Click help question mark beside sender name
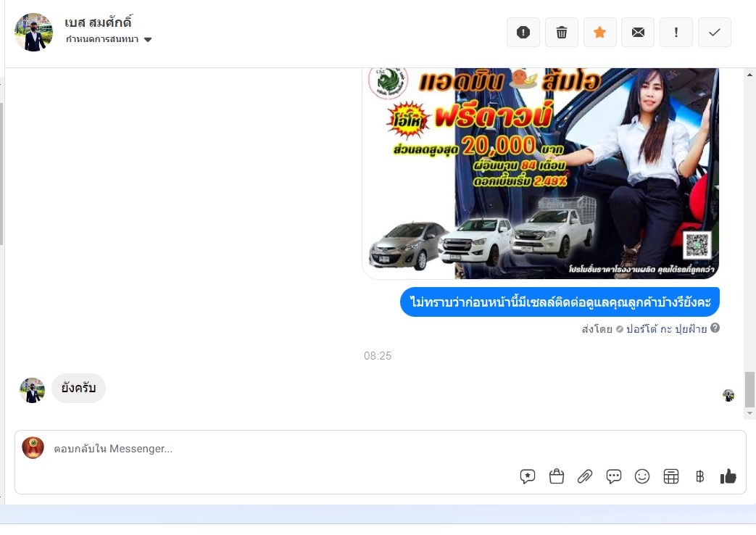This screenshot has width=756, height=535. click(x=715, y=328)
